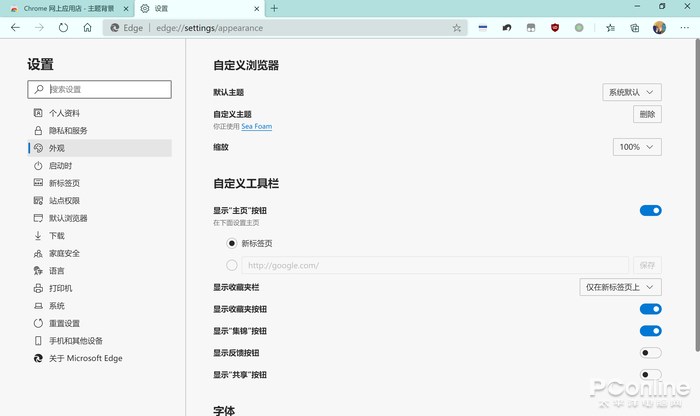Open 站点权限 settings section
This screenshot has width=700, height=416.
[100, 200]
